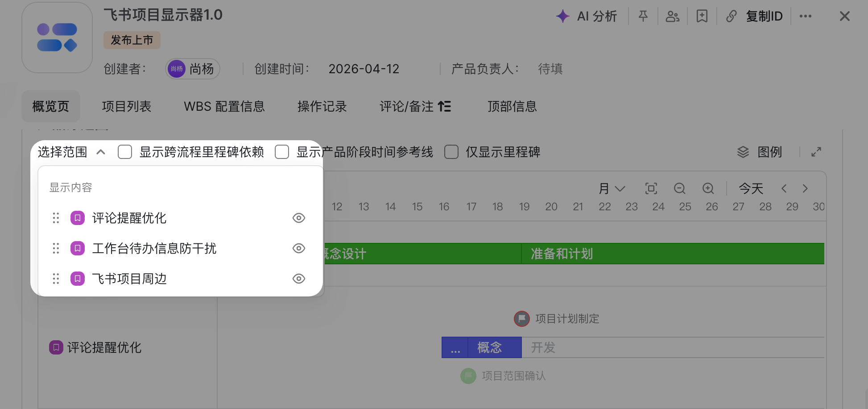
Task: Click day 22 in the timeline header
Action: click(605, 207)
